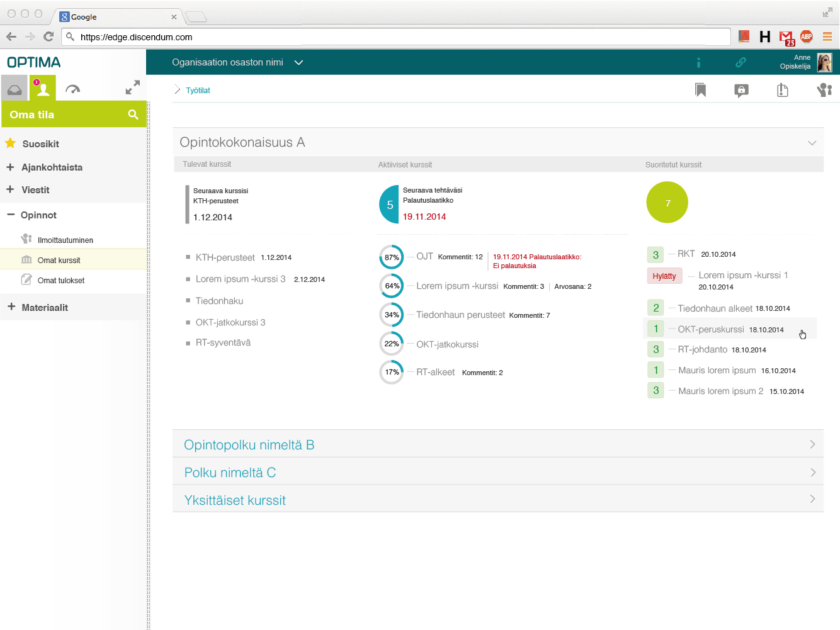Click the bookmark icon in workspace toolbar
840x630 pixels.
[700, 90]
